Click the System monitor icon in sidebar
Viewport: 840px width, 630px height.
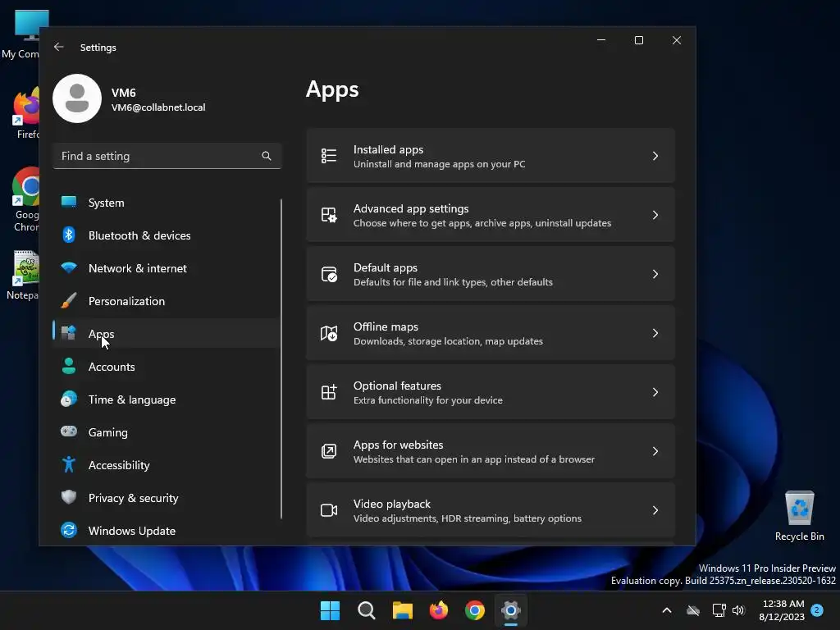[69, 202]
